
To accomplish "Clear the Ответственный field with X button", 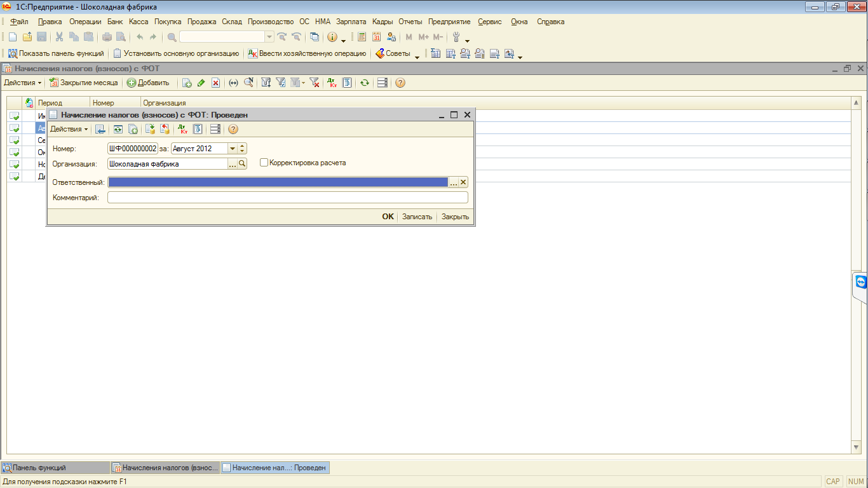I will coord(463,182).
